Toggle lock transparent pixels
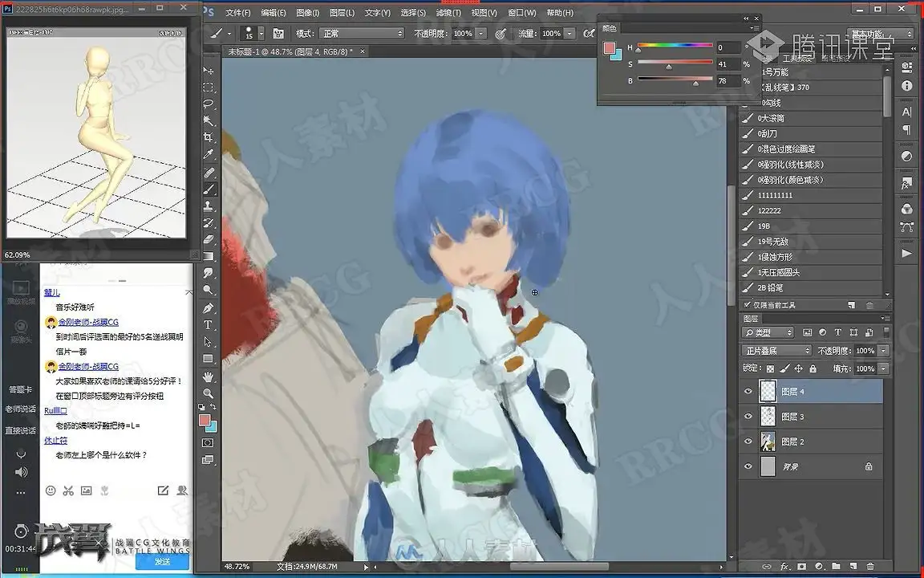 pos(770,368)
